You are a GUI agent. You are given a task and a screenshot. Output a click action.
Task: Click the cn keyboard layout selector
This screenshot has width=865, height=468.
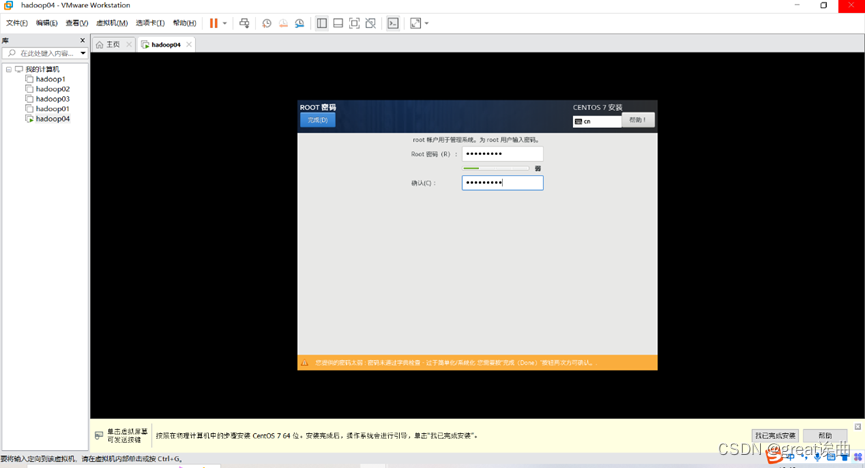tap(597, 121)
